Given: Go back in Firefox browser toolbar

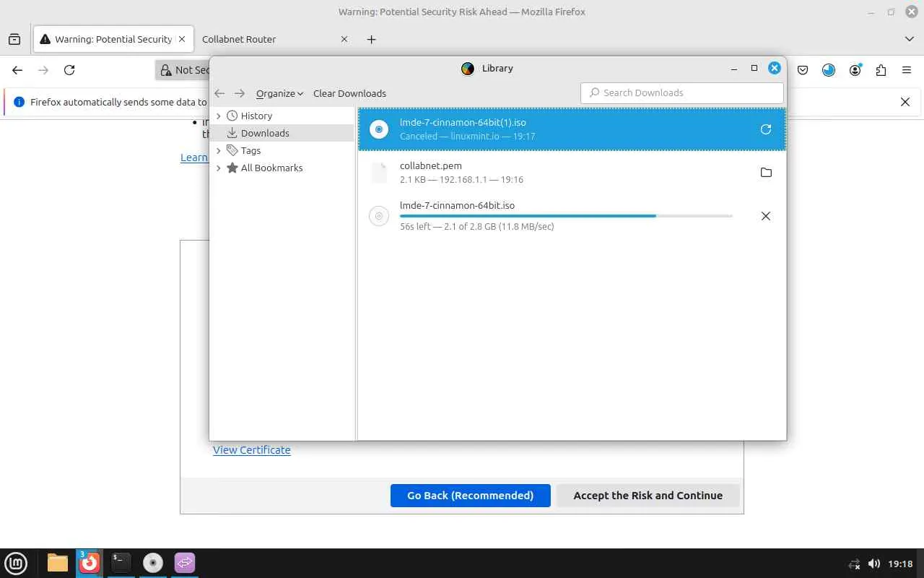Looking at the screenshot, I should coord(17,70).
